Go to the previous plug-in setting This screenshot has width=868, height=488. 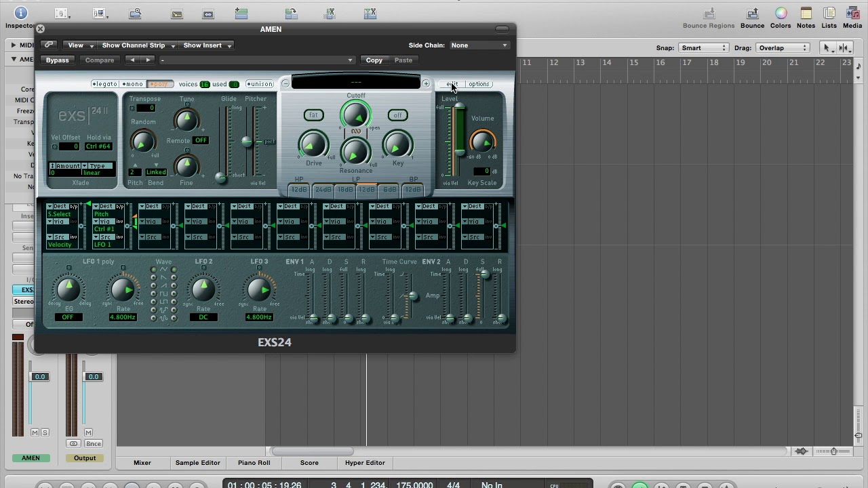coord(132,60)
